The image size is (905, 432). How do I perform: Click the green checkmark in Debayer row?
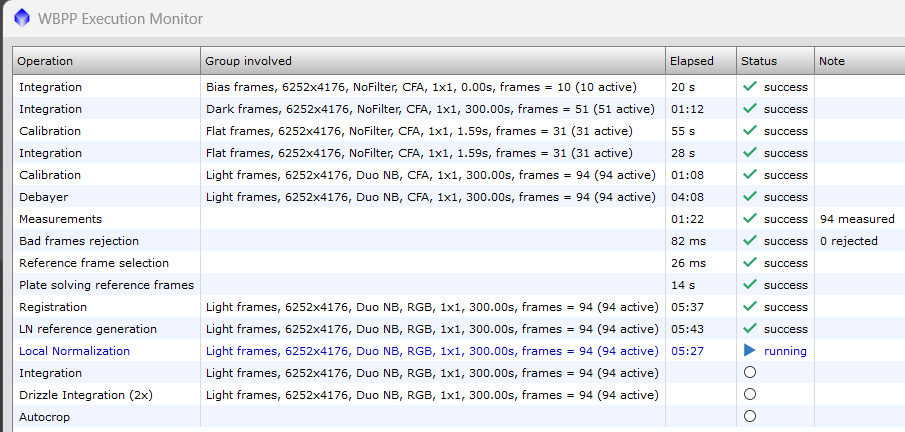point(750,197)
